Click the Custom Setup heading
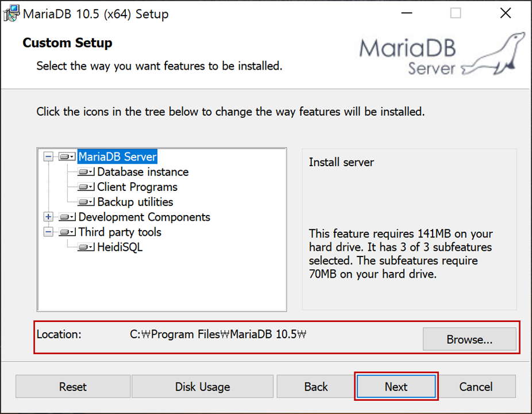Viewport: 532px width, 414px height. click(x=67, y=43)
